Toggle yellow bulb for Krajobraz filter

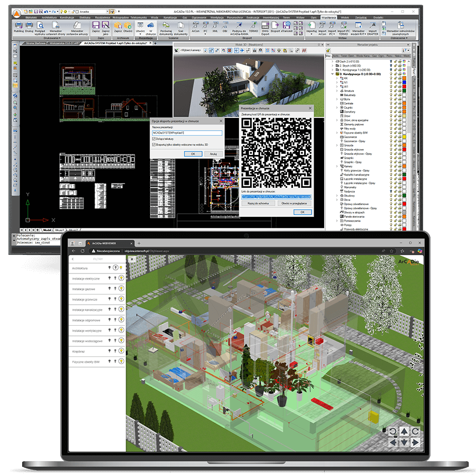pyautogui.click(x=121, y=351)
